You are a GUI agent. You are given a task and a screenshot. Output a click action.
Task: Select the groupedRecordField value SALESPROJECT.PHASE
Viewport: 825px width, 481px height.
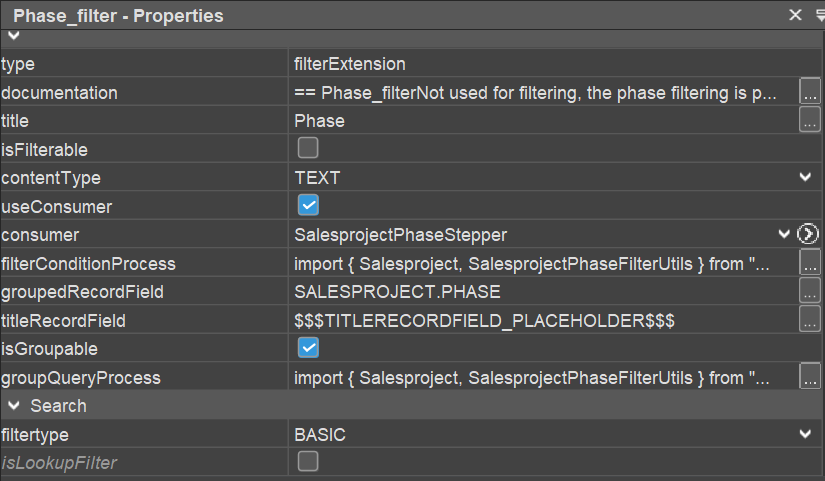(540, 292)
